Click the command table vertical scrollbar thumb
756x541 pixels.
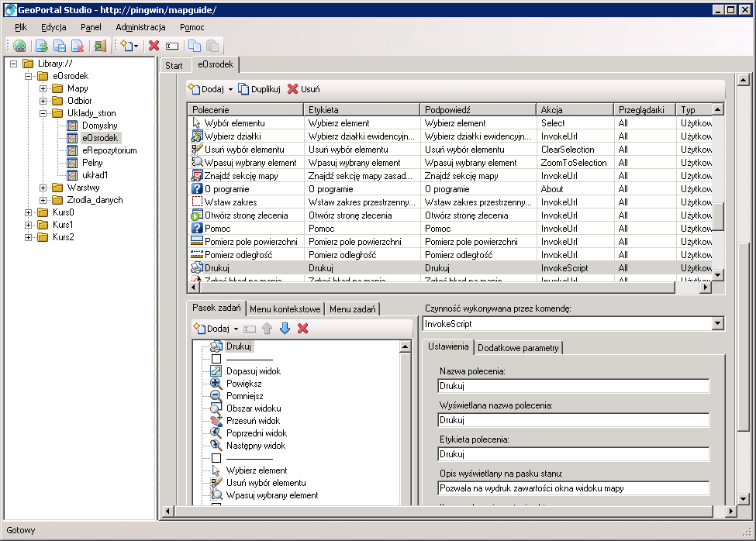click(718, 217)
